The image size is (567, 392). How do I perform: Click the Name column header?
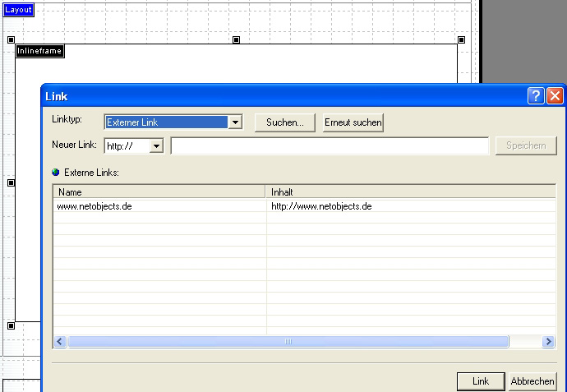[160, 191]
